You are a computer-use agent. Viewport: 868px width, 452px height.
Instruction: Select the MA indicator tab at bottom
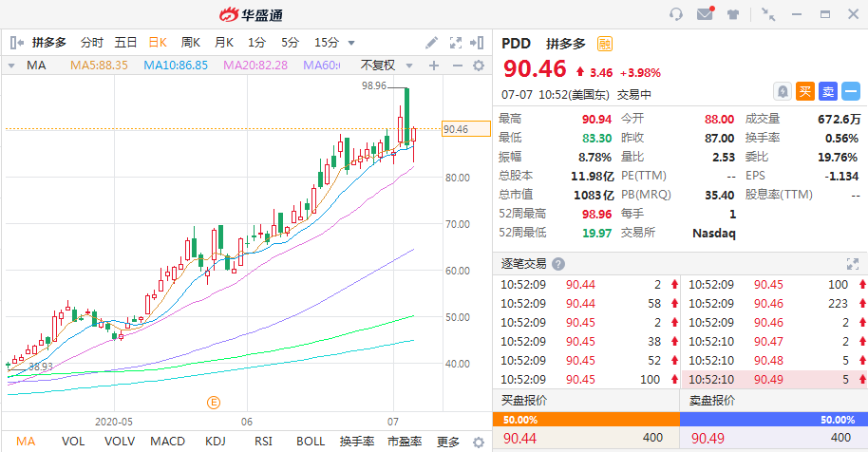(x=26, y=442)
